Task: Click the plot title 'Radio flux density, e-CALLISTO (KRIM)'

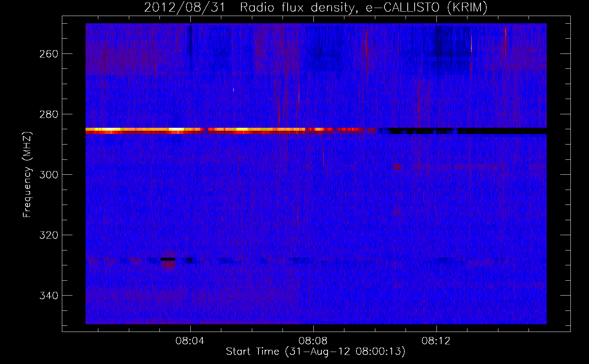Action: [x=363, y=8]
